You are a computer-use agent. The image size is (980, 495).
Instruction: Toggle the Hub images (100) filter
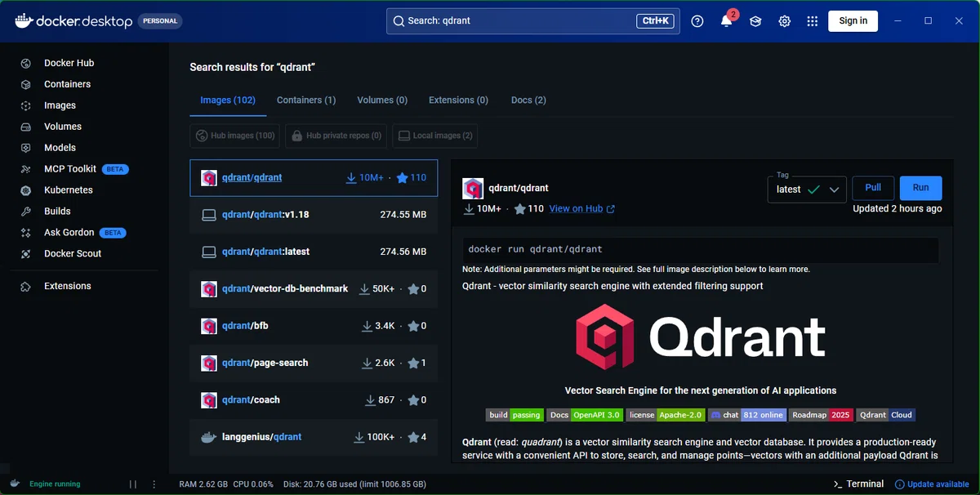coord(235,136)
